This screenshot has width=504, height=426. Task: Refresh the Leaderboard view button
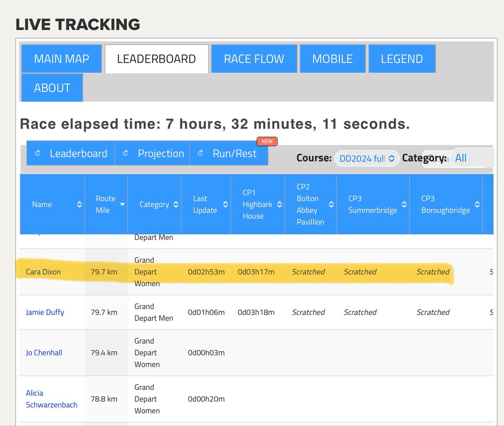point(71,153)
